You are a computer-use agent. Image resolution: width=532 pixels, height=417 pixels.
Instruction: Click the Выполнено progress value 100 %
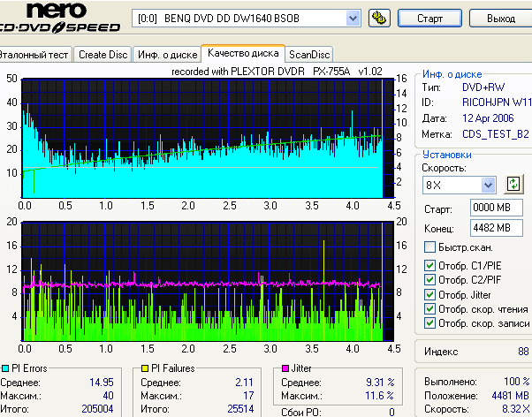[x=517, y=382]
